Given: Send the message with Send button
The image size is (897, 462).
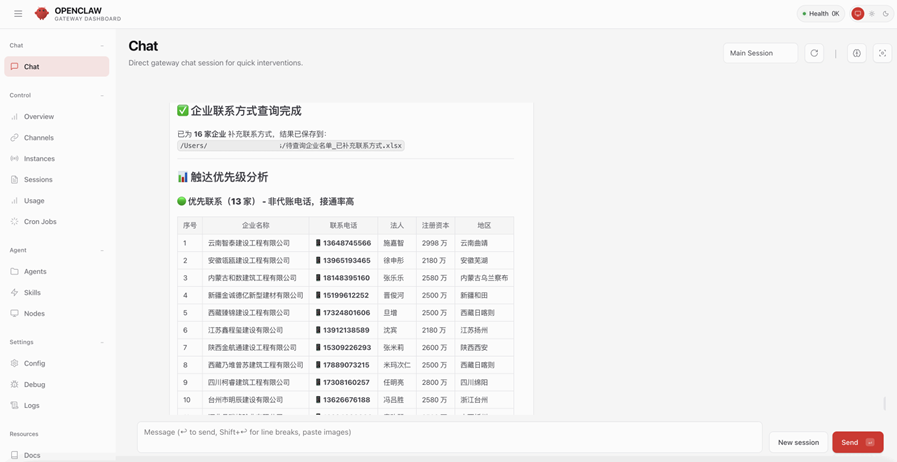Looking at the screenshot, I should [x=858, y=442].
